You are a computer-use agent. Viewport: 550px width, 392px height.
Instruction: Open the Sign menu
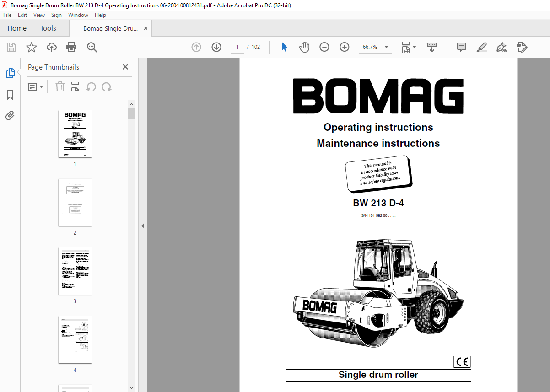pyautogui.click(x=56, y=15)
